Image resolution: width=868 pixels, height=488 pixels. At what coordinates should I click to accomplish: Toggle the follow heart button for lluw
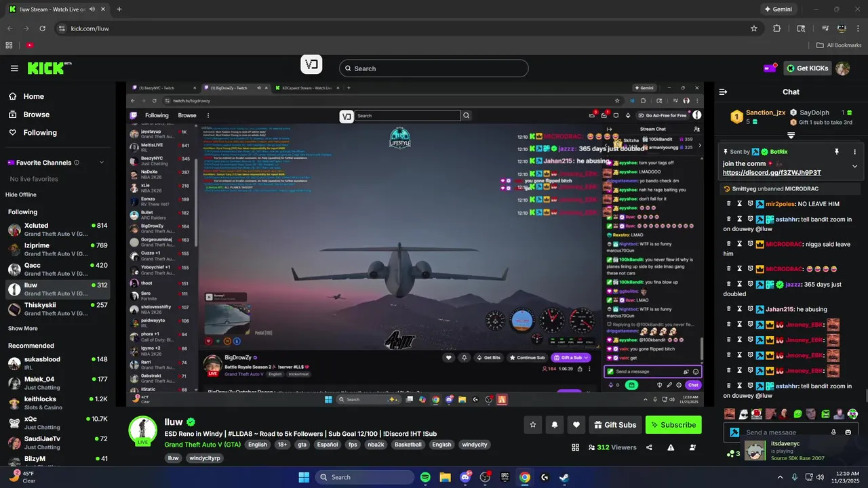576,425
